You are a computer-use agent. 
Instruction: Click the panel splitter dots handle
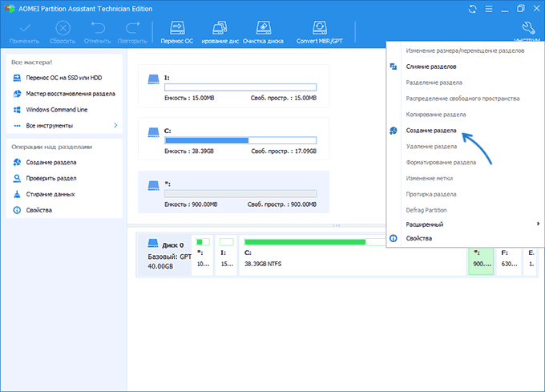(x=336, y=225)
